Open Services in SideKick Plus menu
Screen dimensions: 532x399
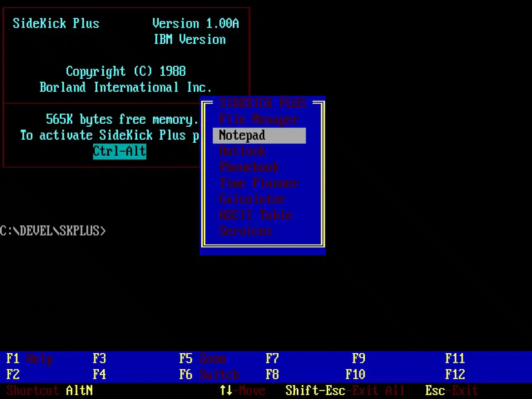(245, 231)
